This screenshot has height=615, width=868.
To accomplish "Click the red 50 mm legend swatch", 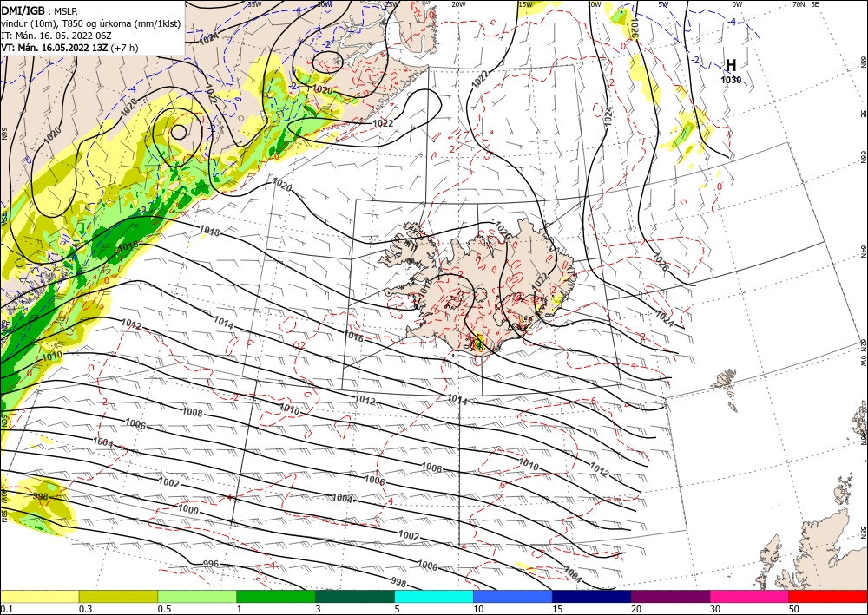I will [x=828, y=596].
